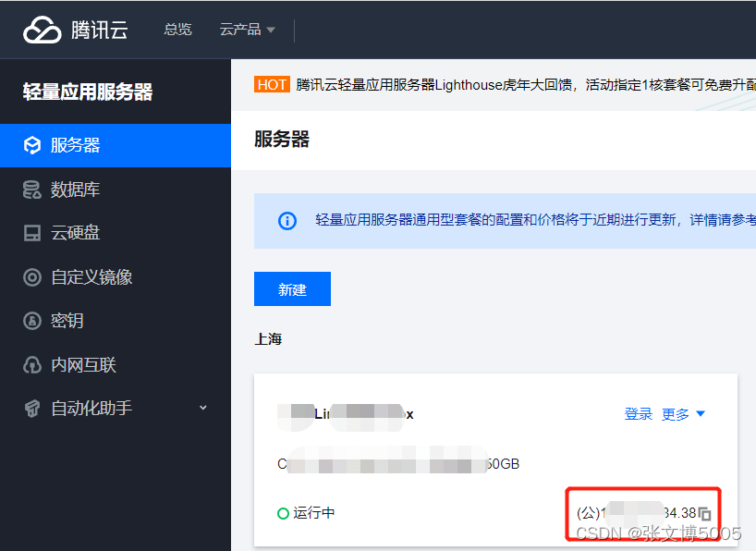Click the 服务器 cube icon in sidebar

[x=32, y=145]
